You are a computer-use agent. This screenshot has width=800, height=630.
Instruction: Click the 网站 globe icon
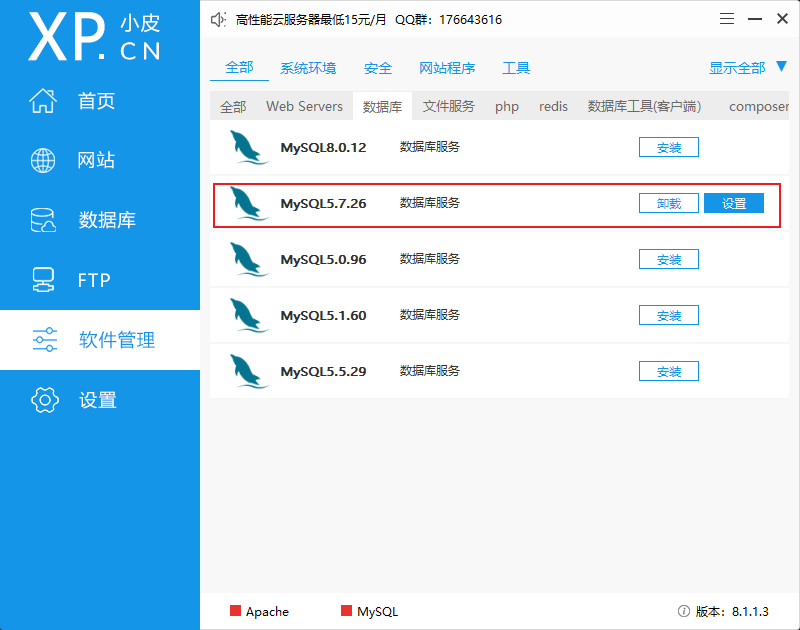pyautogui.click(x=43, y=160)
